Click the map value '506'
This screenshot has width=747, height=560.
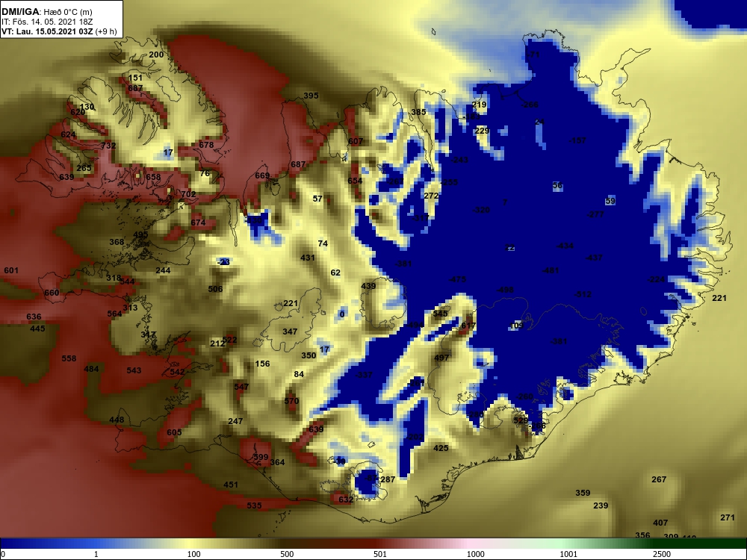215,289
